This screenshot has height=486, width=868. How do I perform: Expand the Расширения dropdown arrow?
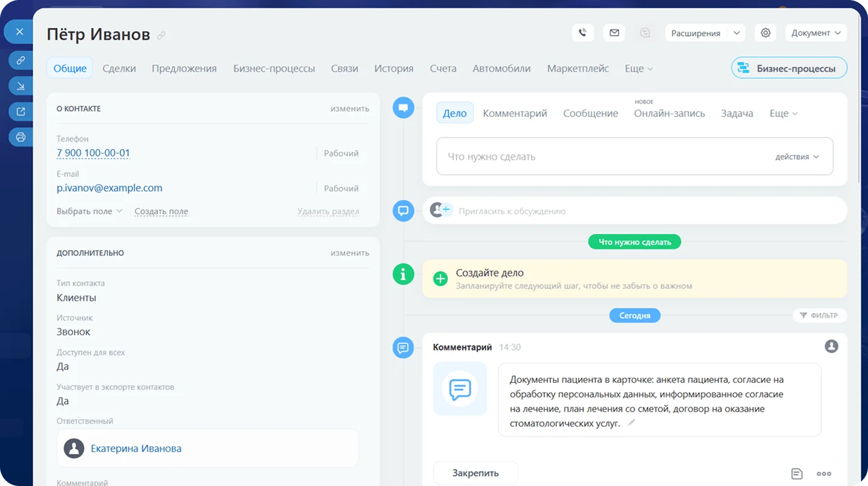pos(737,33)
